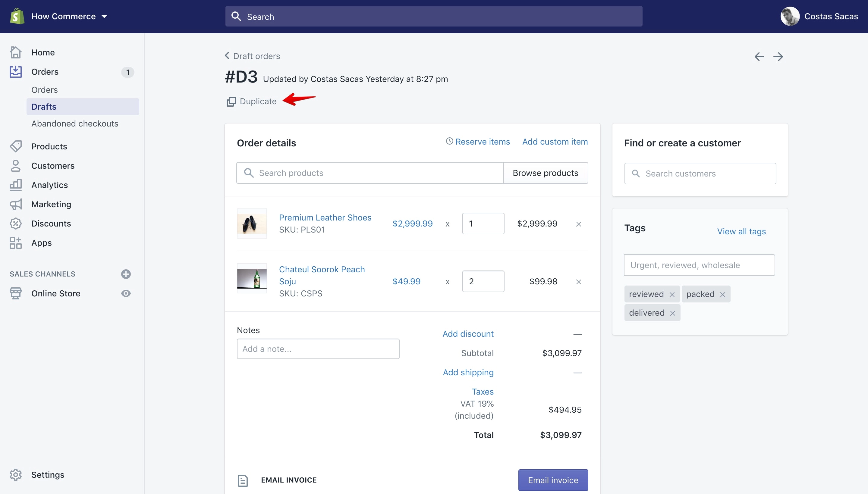The image size is (868, 494).
Task: Open Settings gear in sidebar
Action: click(16, 475)
